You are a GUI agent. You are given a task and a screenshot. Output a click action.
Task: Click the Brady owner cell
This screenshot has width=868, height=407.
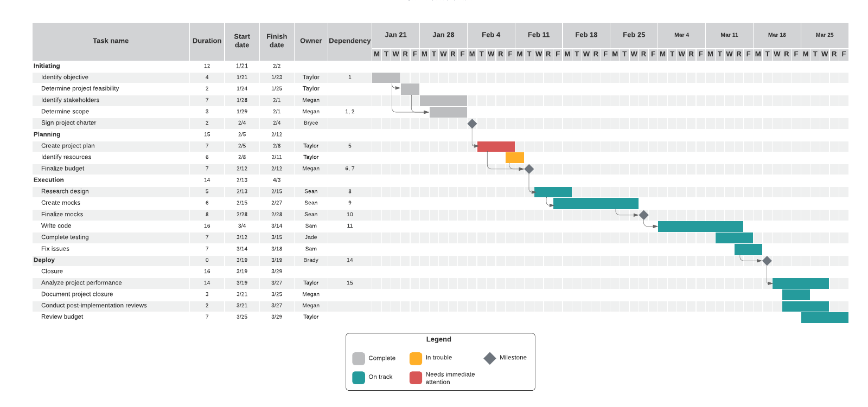click(x=311, y=260)
